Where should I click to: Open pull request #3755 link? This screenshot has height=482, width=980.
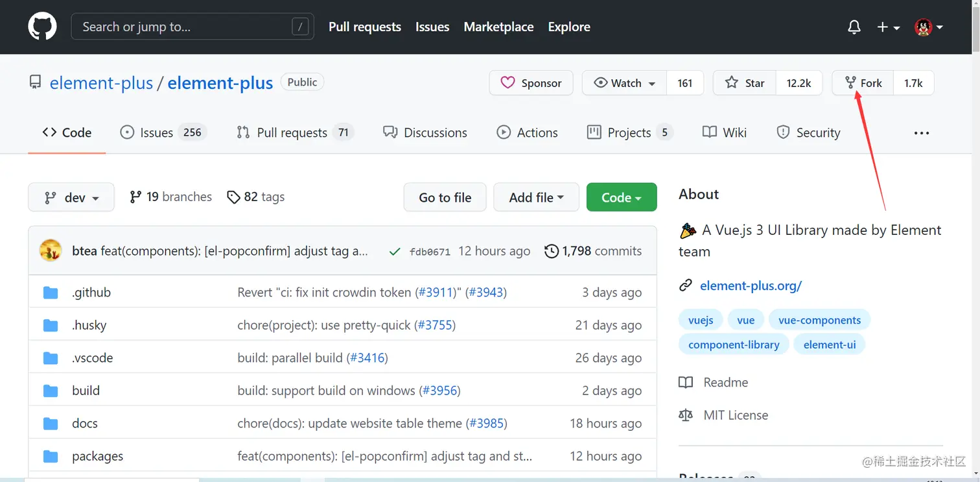[x=435, y=325]
